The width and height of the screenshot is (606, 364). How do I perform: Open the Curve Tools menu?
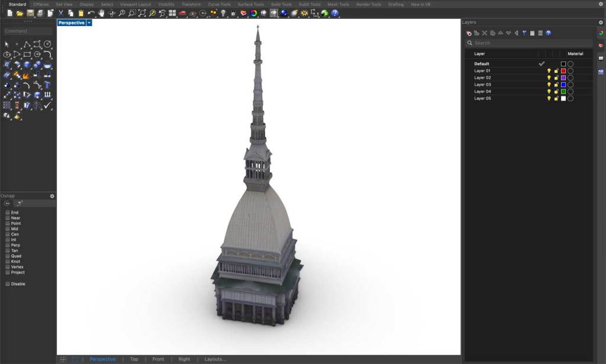pyautogui.click(x=219, y=4)
